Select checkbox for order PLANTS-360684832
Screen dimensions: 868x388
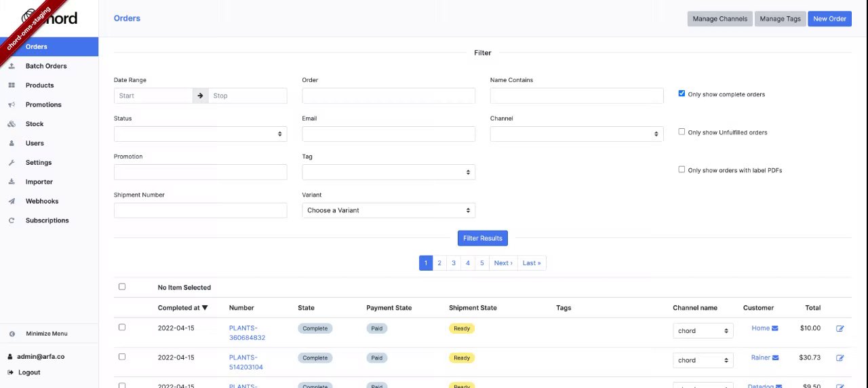click(122, 327)
